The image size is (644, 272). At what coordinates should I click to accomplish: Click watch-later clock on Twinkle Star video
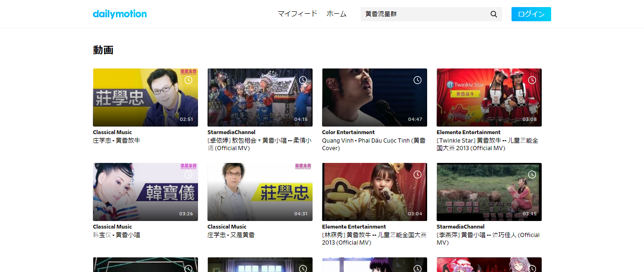(532, 80)
